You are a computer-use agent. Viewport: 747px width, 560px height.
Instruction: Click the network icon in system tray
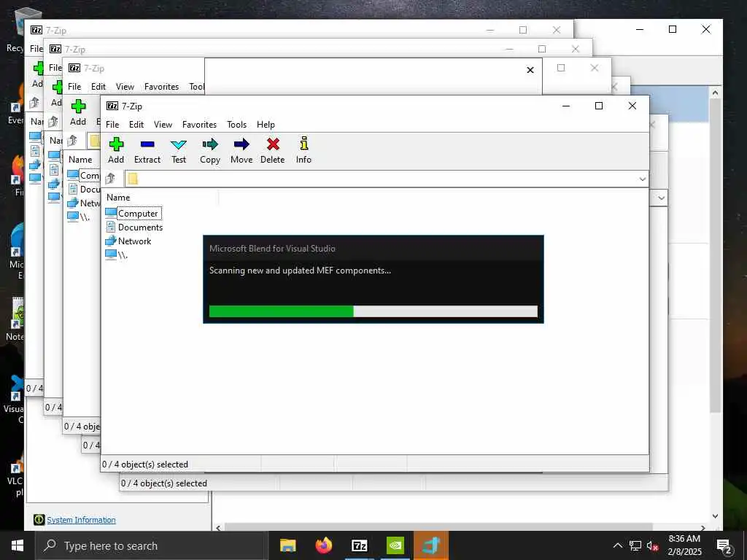pyautogui.click(x=635, y=545)
